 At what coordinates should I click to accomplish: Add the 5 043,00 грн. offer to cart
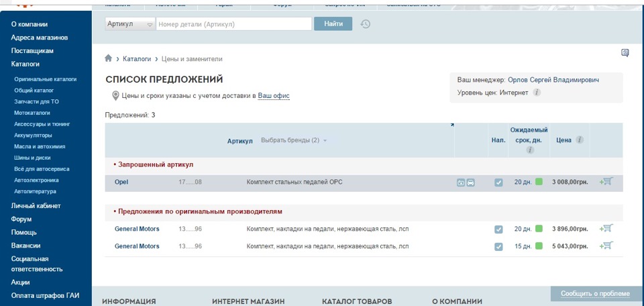tap(606, 246)
